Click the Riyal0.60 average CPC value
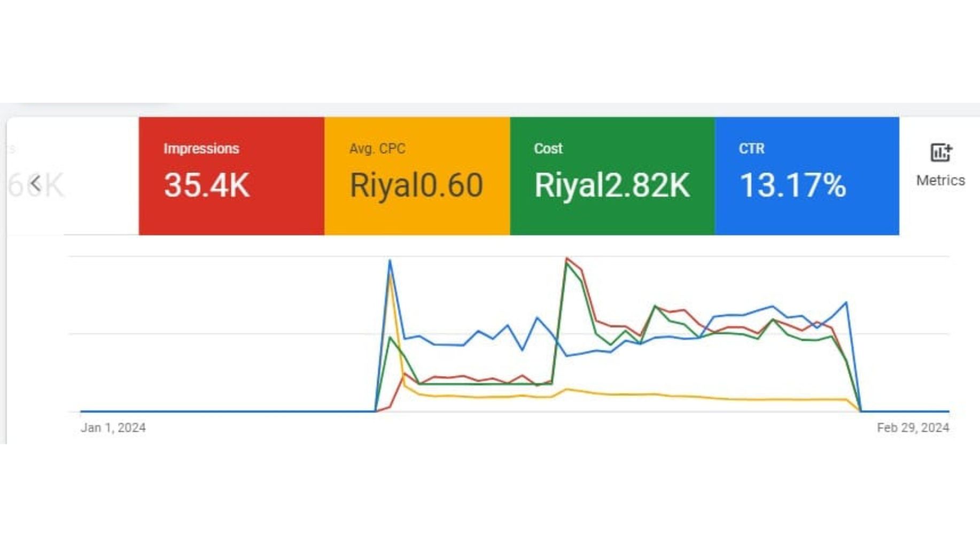This screenshot has width=980, height=547. [416, 185]
